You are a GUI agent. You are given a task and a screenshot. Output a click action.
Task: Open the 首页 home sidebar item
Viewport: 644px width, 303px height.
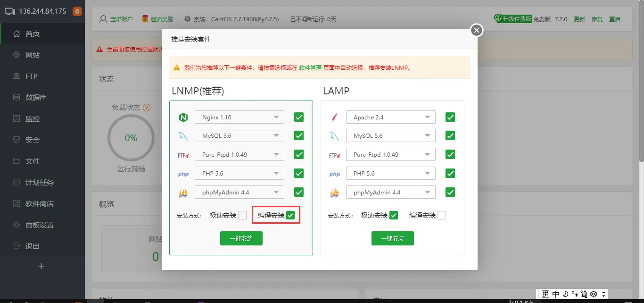tap(42, 34)
